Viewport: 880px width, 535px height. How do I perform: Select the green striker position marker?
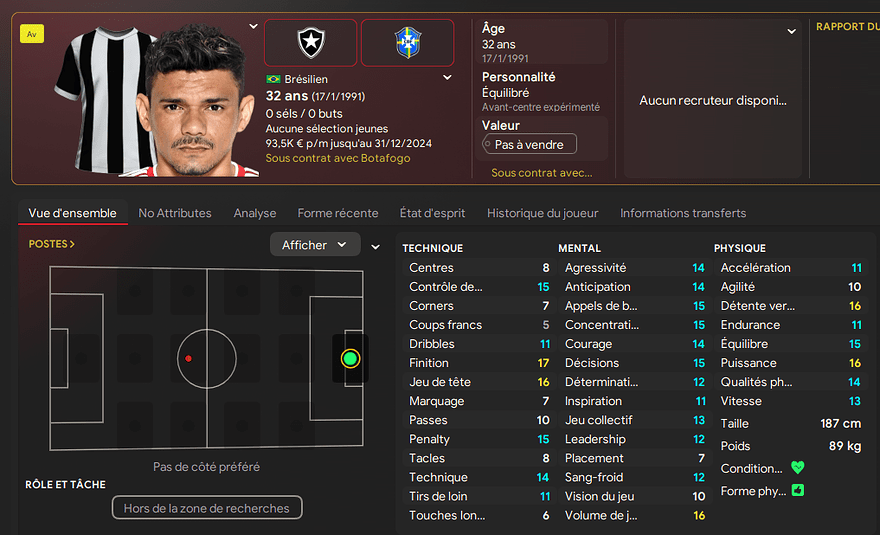350,358
